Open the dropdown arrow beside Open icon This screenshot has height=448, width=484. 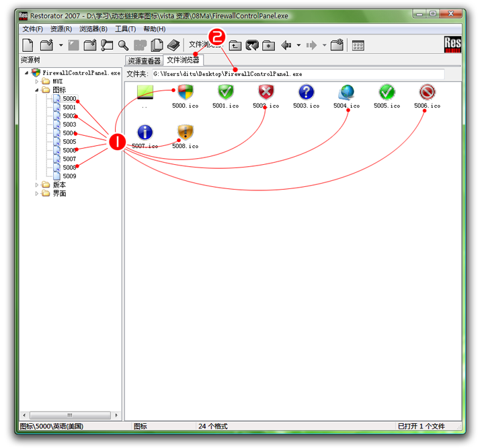tap(61, 45)
